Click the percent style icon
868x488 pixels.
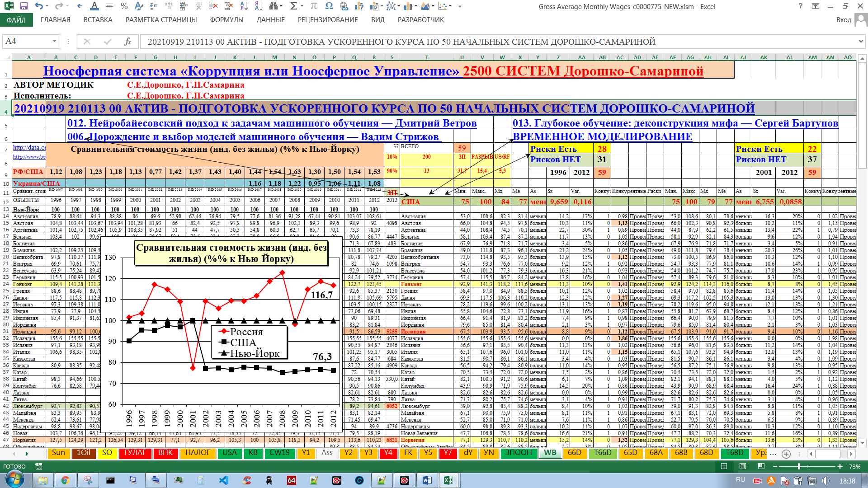pyautogui.click(x=124, y=6)
